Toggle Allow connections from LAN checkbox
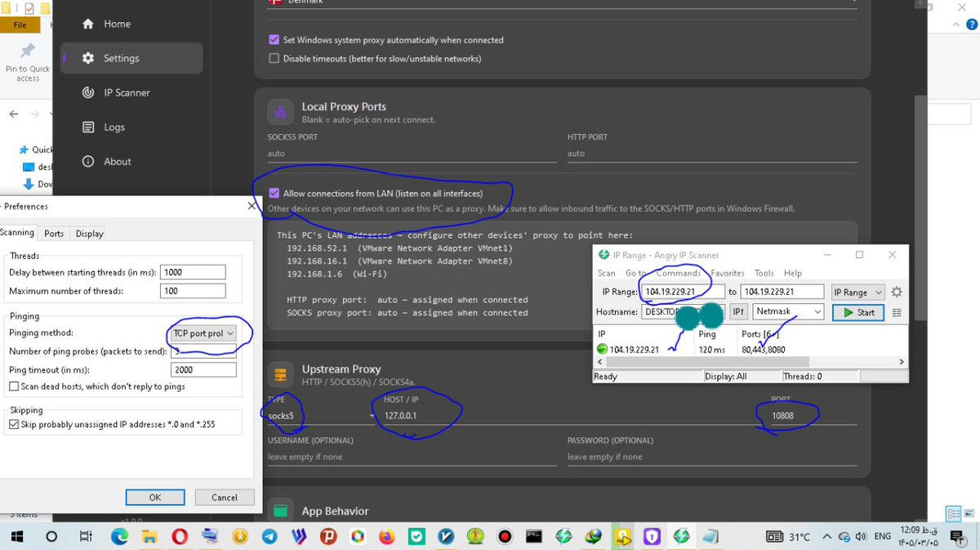The width and height of the screenshot is (980, 550). pyautogui.click(x=274, y=194)
